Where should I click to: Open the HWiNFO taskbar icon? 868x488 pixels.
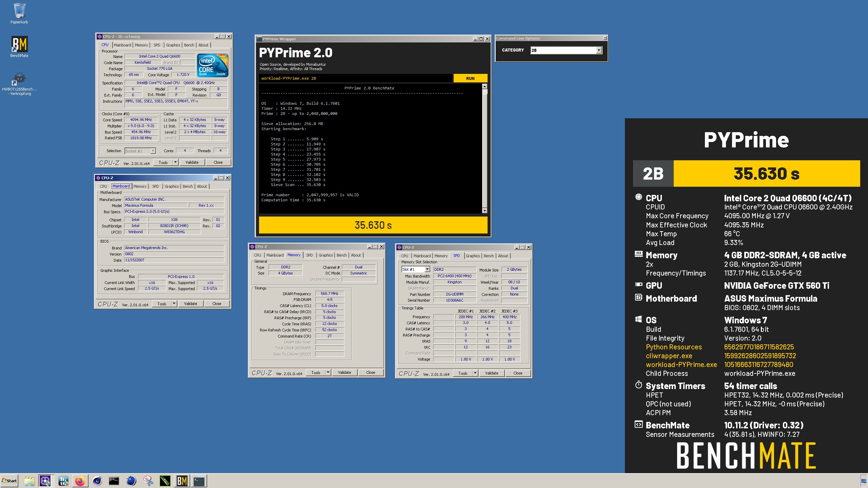pos(63,481)
